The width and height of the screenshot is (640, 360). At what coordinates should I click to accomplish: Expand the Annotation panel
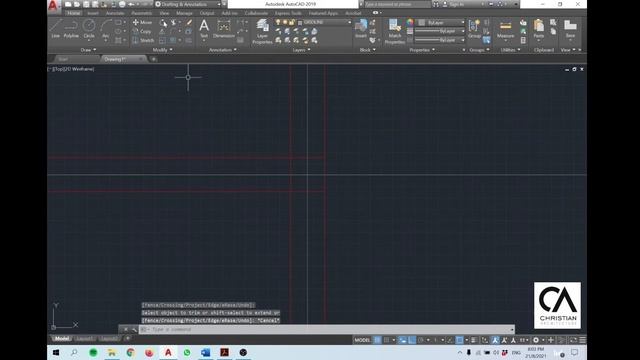point(222,50)
